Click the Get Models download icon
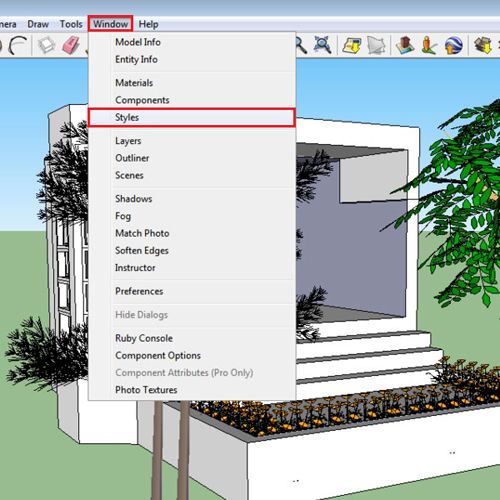This screenshot has height=500, width=500. [483, 45]
